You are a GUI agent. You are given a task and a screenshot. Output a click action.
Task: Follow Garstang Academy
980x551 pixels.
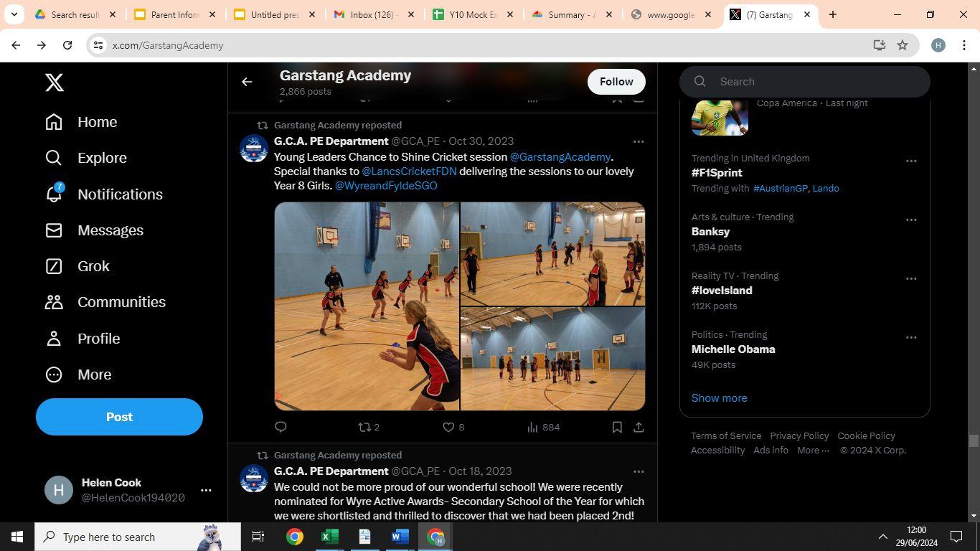tap(616, 82)
